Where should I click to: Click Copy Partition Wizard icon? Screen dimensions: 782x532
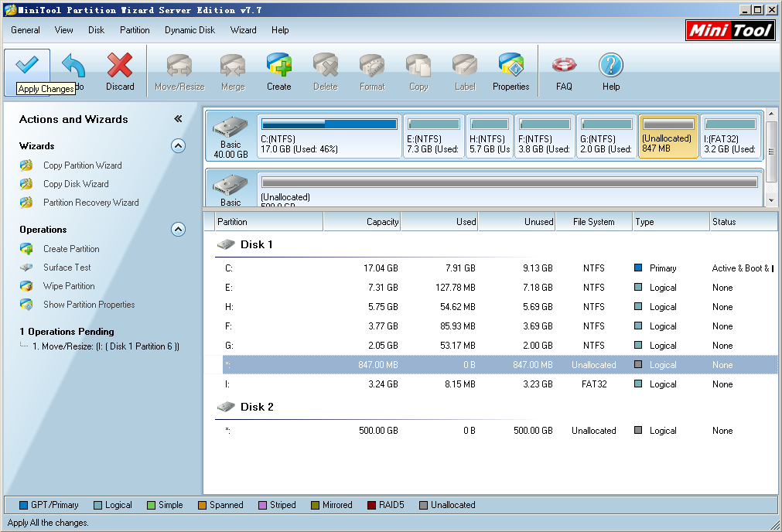[26, 165]
